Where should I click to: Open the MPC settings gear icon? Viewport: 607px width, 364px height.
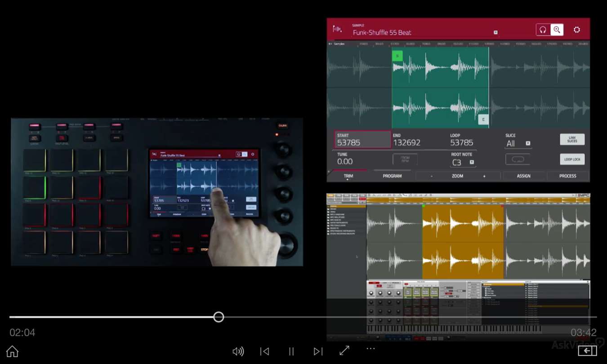(x=577, y=30)
